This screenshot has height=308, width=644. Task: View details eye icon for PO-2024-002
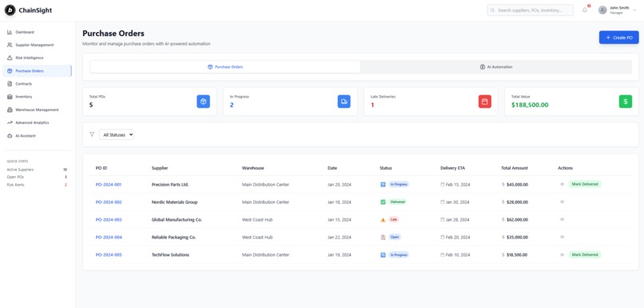point(563,202)
